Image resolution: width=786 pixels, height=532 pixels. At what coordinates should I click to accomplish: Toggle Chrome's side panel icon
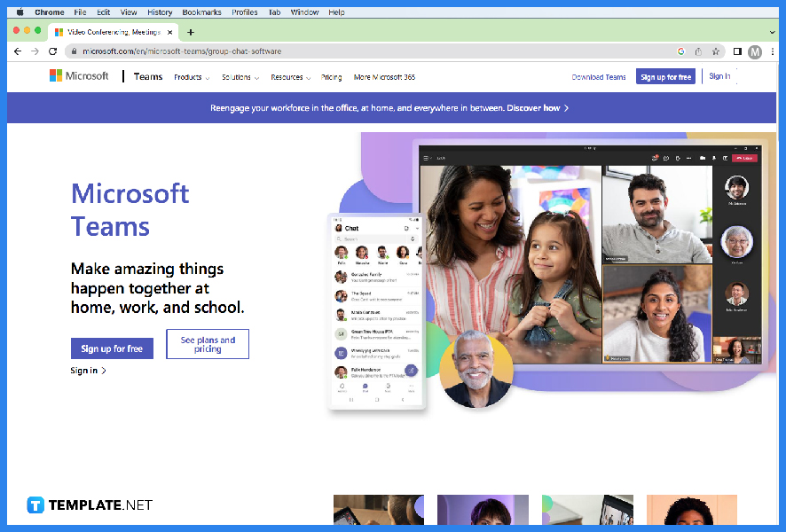[x=737, y=51]
